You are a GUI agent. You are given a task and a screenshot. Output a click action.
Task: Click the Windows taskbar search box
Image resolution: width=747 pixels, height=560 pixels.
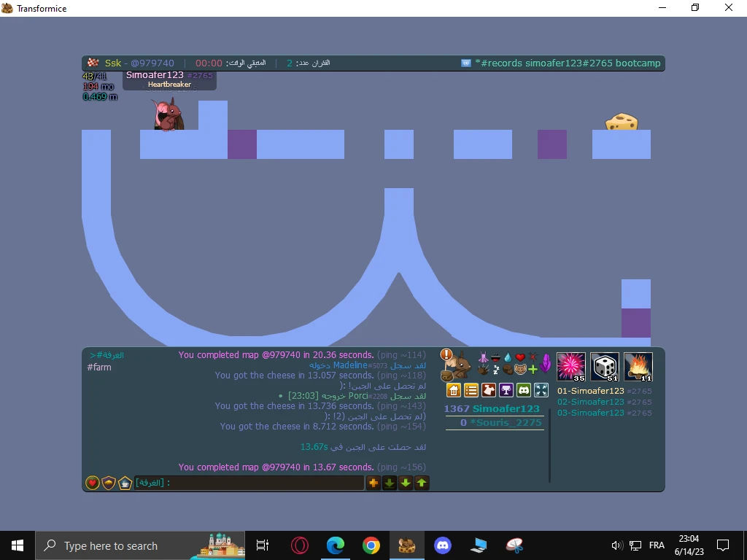140,545
